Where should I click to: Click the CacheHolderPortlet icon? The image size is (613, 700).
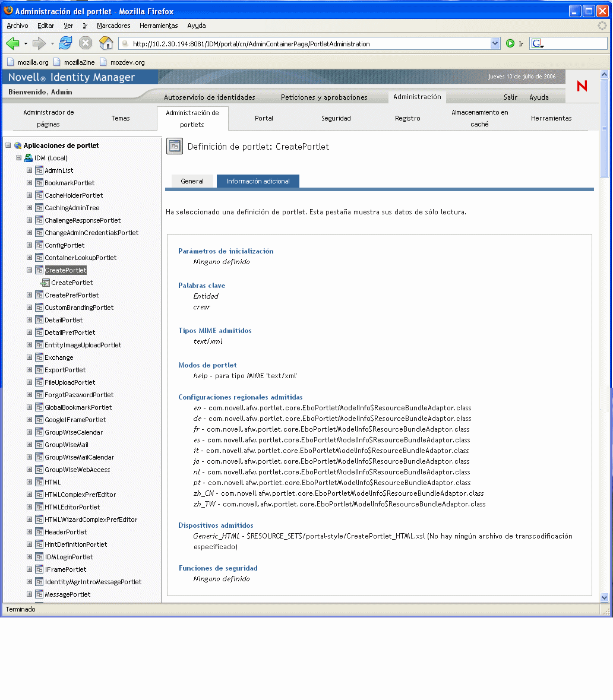(39, 195)
